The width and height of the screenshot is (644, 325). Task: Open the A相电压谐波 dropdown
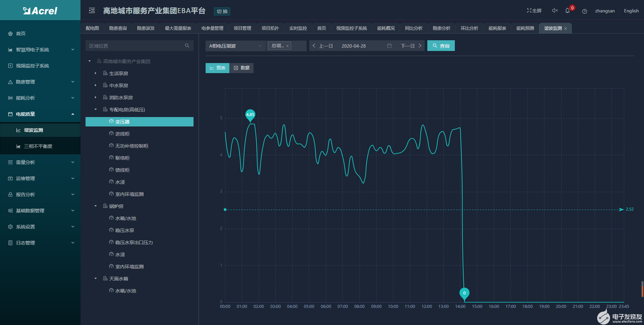(x=235, y=46)
